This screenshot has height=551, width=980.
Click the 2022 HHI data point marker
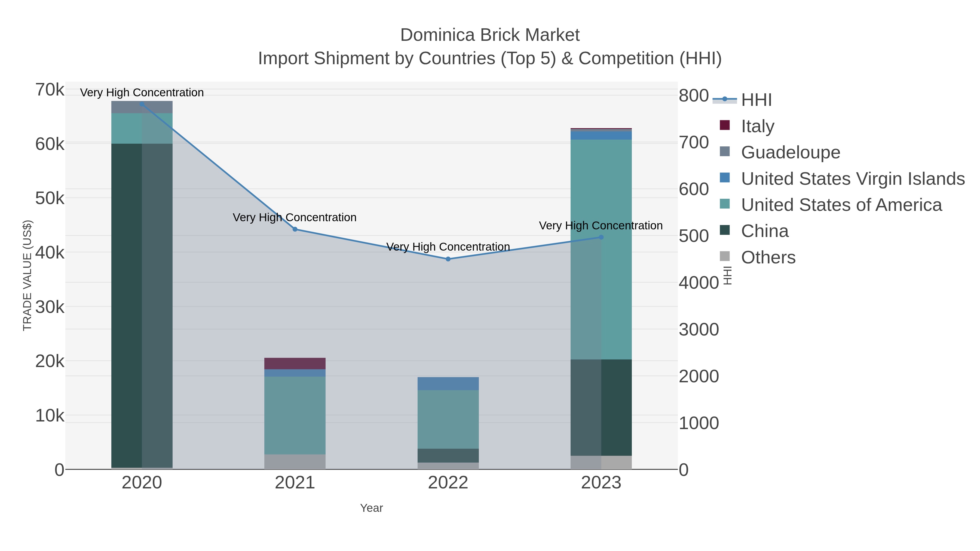coord(448,259)
